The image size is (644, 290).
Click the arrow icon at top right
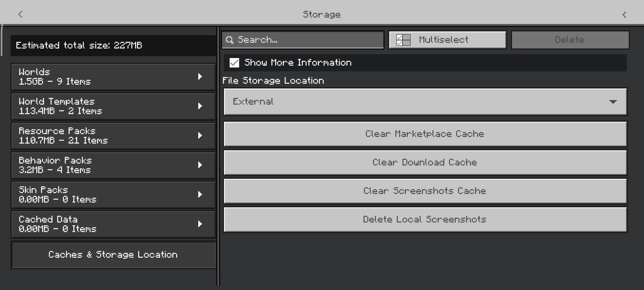624,15
